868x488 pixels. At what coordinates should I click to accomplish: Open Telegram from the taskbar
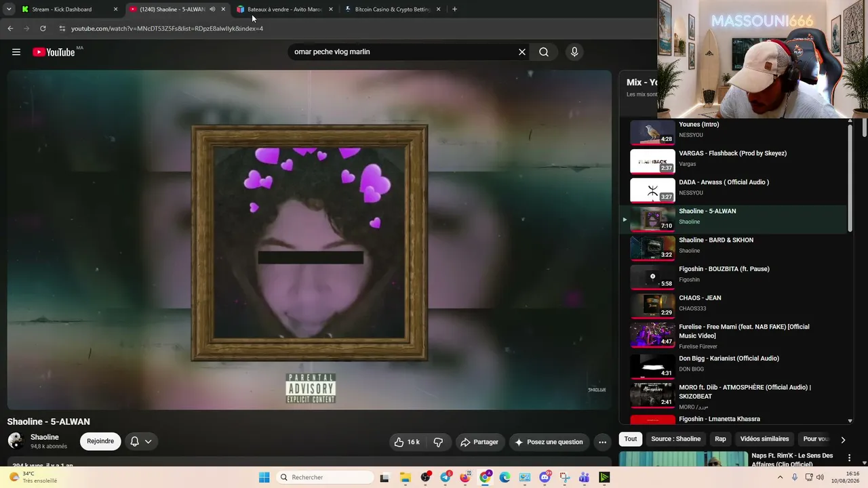pyautogui.click(x=446, y=477)
